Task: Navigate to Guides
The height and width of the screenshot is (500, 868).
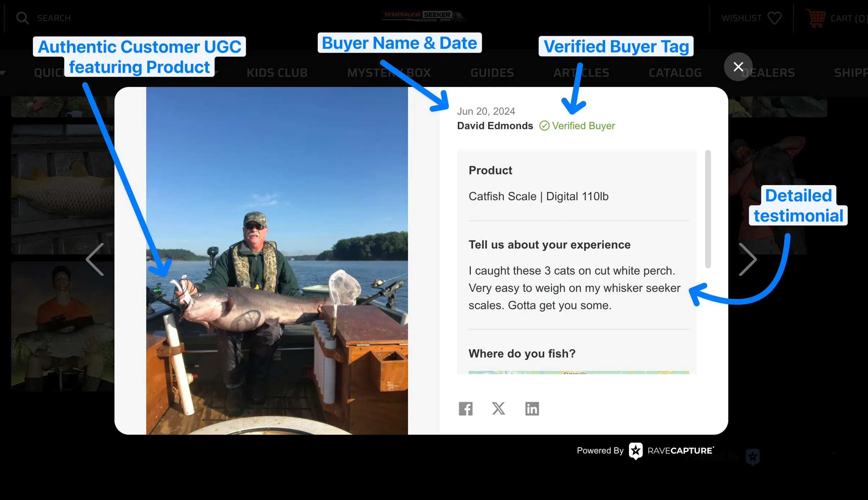Action: 492,73
